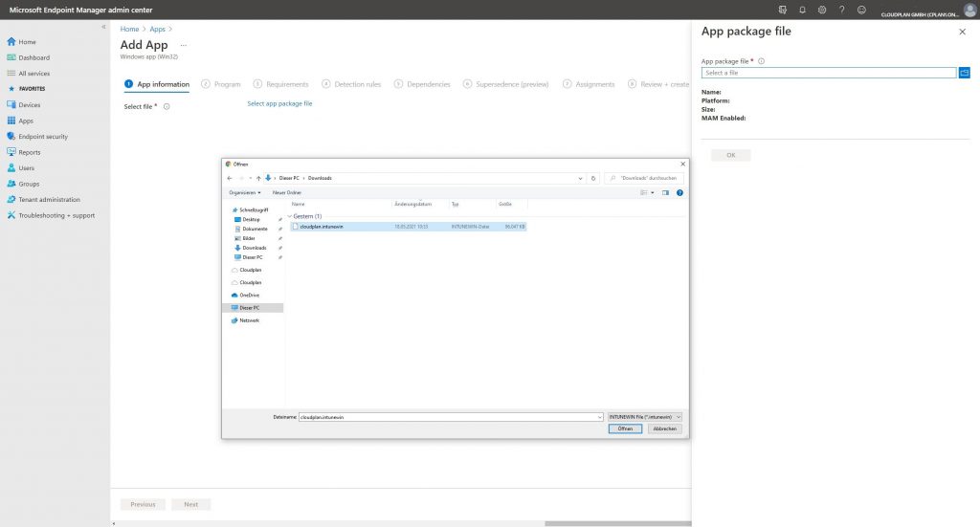
Task: Click the Downloads search box in dialog
Action: click(644, 178)
